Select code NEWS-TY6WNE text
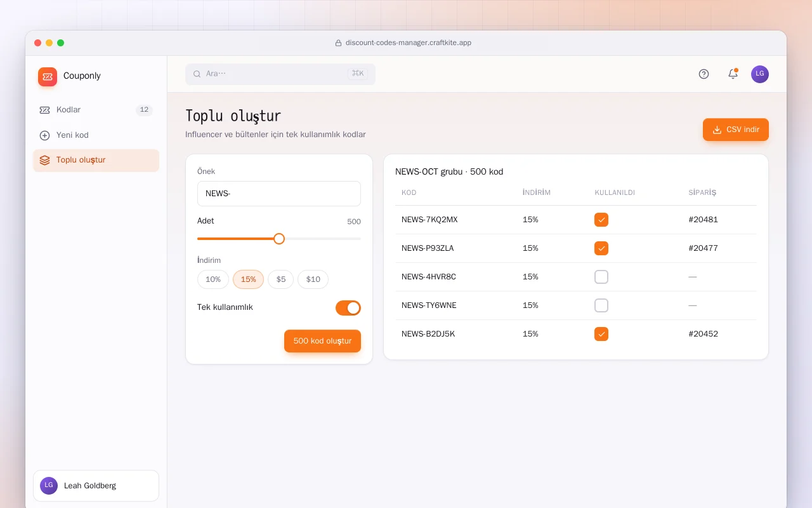 point(429,305)
